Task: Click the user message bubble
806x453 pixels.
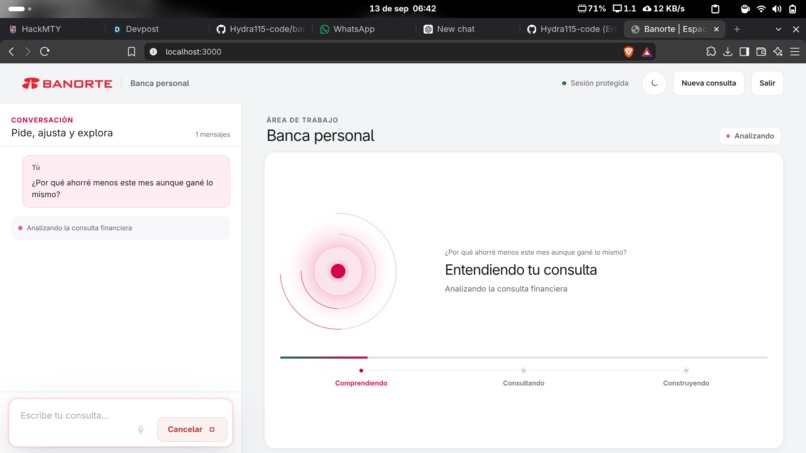Action: tap(126, 182)
